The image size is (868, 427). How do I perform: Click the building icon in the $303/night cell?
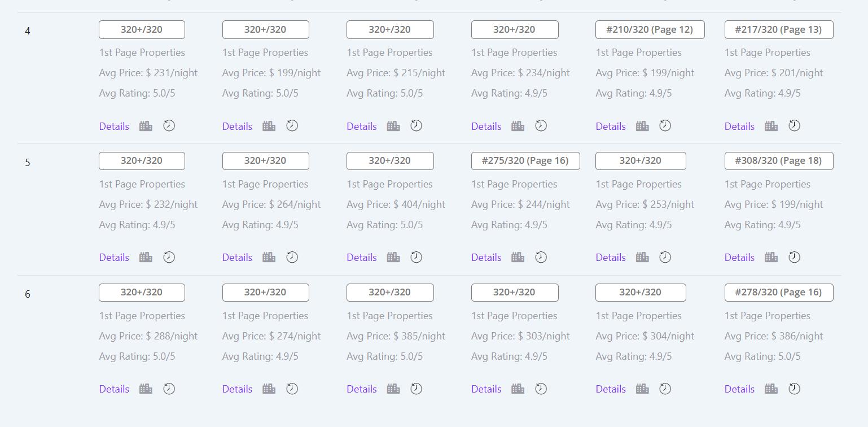pos(518,389)
